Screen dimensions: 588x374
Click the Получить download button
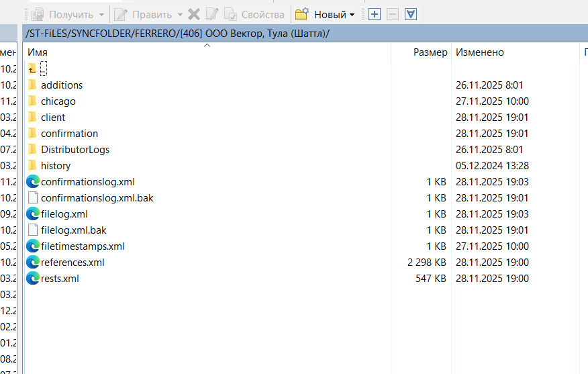coord(62,15)
